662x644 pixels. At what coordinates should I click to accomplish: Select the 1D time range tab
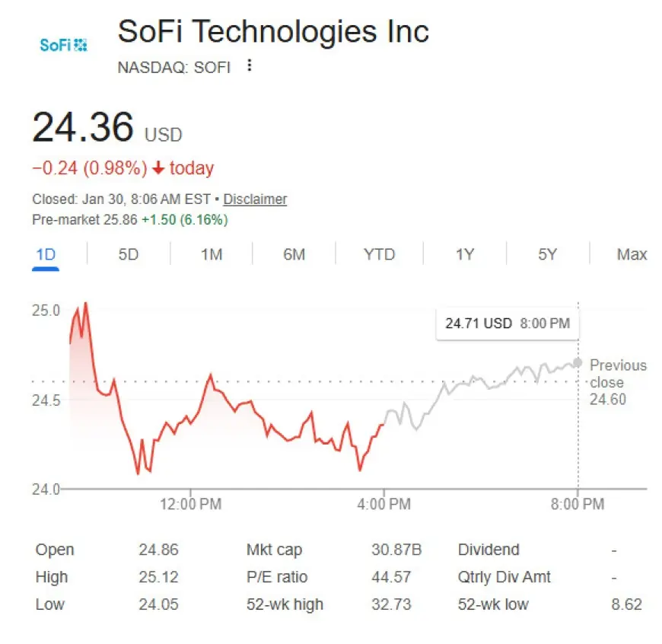pyautogui.click(x=46, y=254)
